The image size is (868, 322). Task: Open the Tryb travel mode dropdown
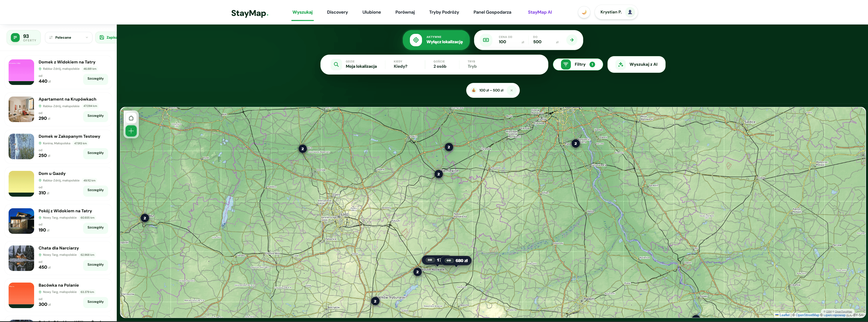point(472,64)
